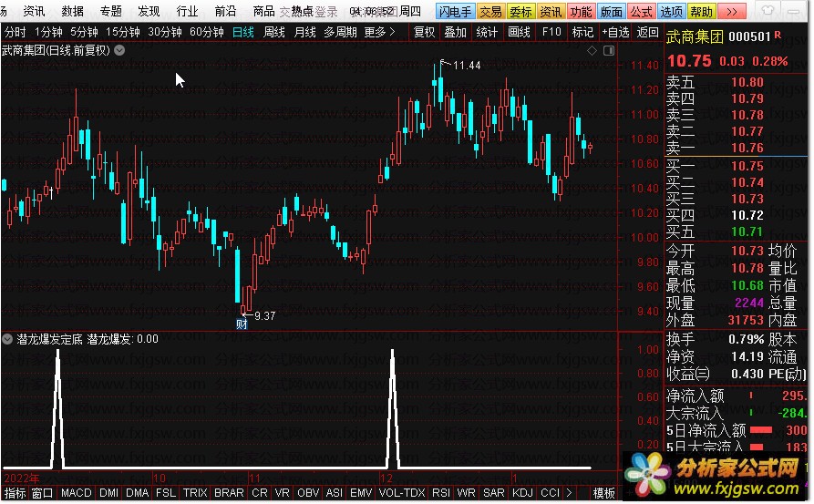The image size is (814, 504).
Task: Select the 日线 daily period
Action: (x=243, y=32)
